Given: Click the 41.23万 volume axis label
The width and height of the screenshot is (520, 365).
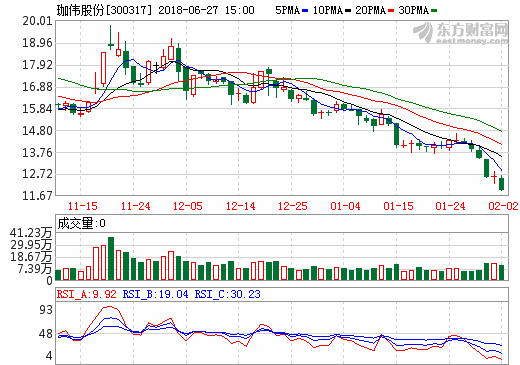Looking at the screenshot, I should click(x=31, y=233).
